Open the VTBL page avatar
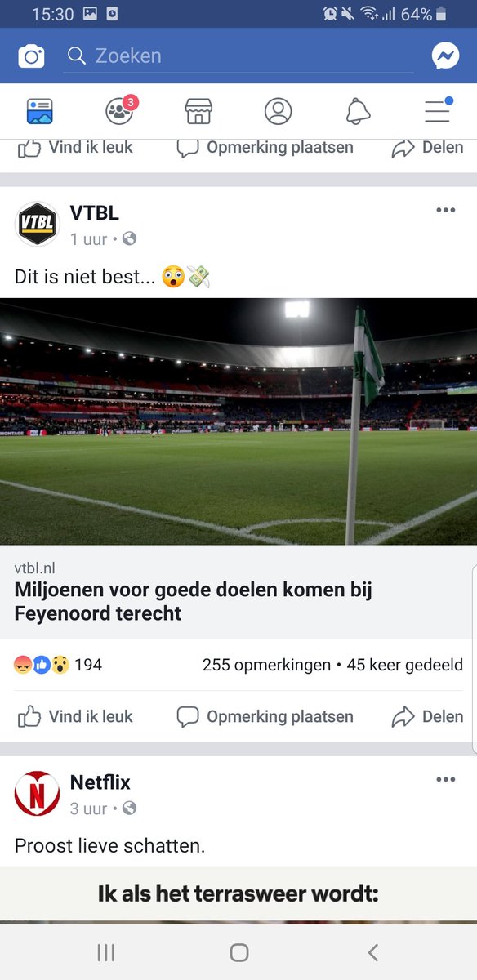This screenshot has width=477, height=980. (37, 223)
